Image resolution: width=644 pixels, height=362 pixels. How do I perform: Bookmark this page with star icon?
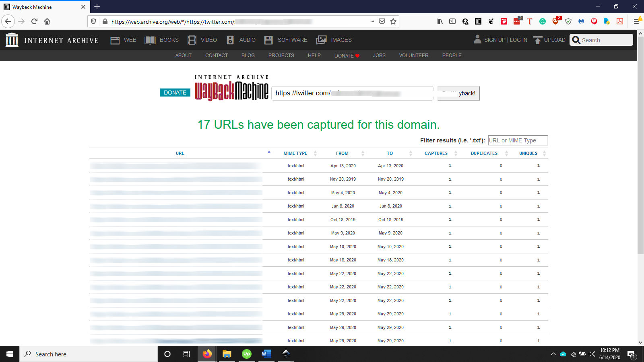click(x=393, y=21)
